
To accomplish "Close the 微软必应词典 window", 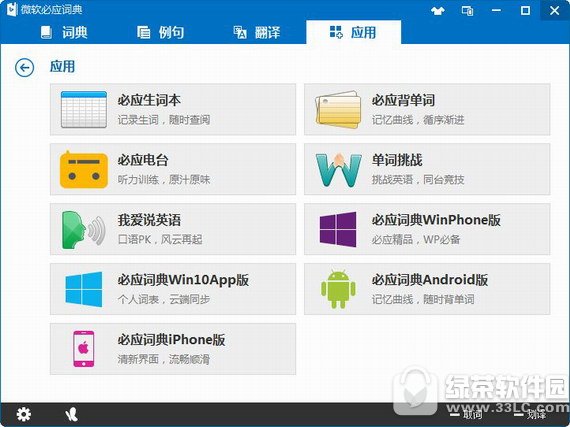I will (555, 11).
